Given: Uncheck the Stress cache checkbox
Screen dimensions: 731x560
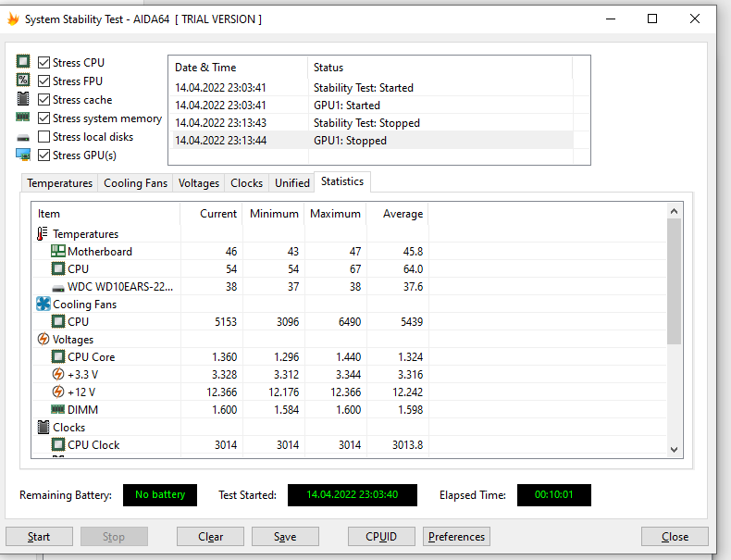Looking at the screenshot, I should (43, 100).
